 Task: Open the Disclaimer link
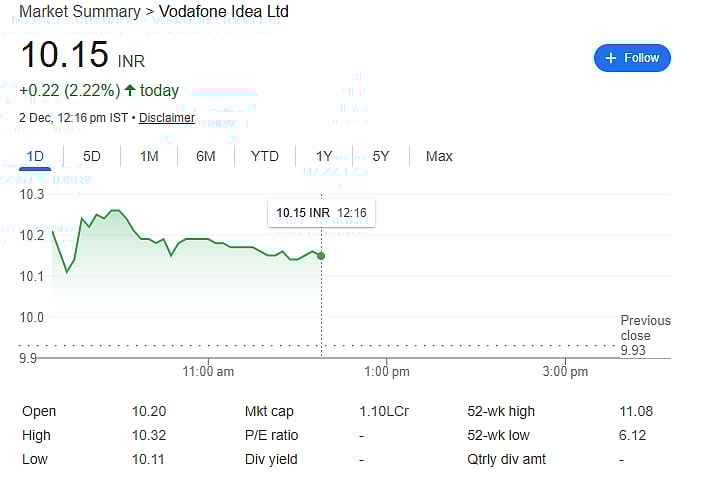pyautogui.click(x=167, y=118)
